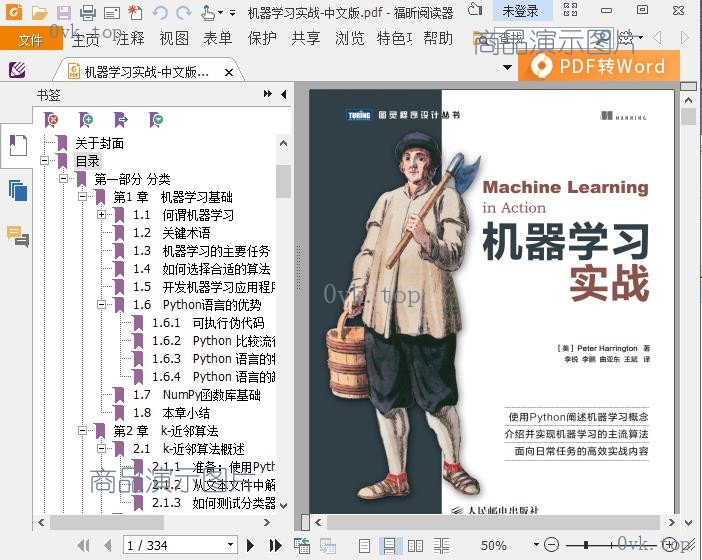The width and height of the screenshot is (702, 560).
Task: Click the page number field 1 / 334
Action: coord(180,545)
